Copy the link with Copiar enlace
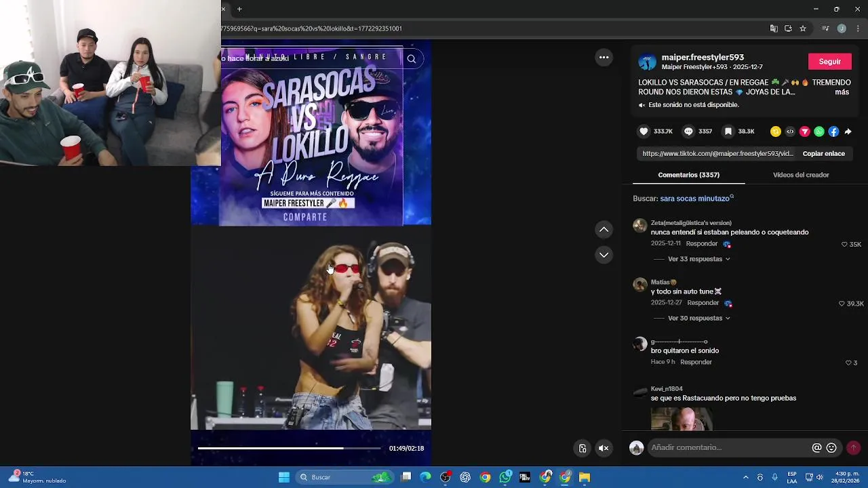Screen dimensions: 868x488 tap(823, 154)
